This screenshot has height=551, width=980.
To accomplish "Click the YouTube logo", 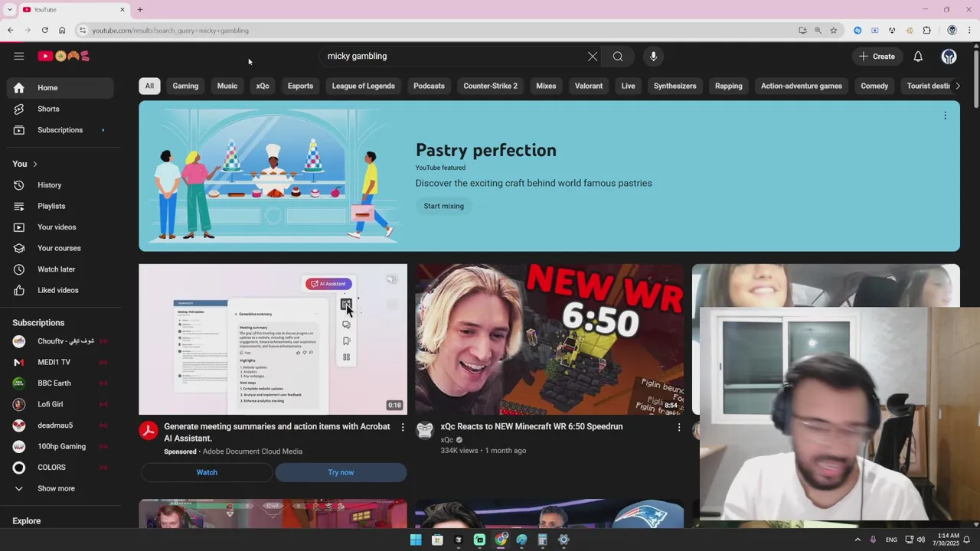I will click(64, 56).
